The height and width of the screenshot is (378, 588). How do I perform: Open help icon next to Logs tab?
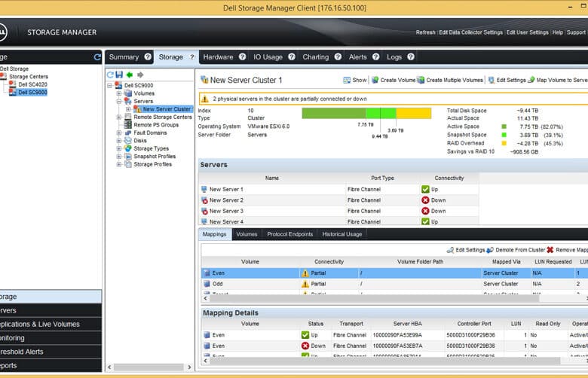click(x=411, y=57)
